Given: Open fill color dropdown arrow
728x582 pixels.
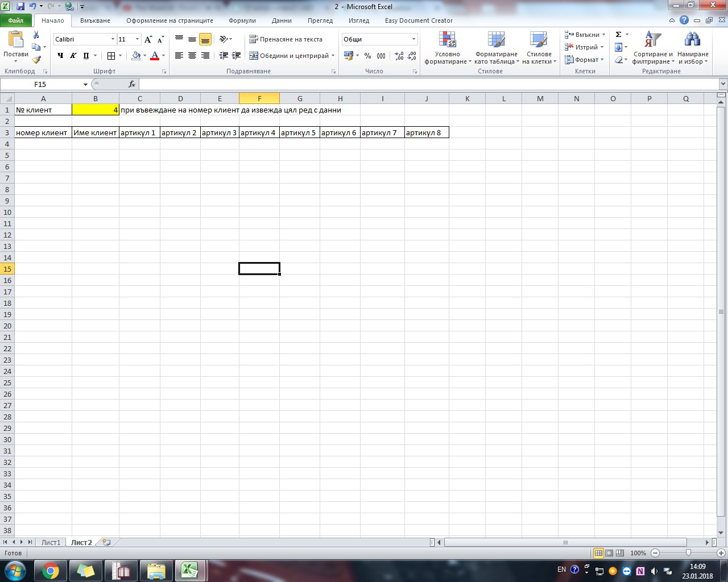Looking at the screenshot, I should (x=144, y=56).
